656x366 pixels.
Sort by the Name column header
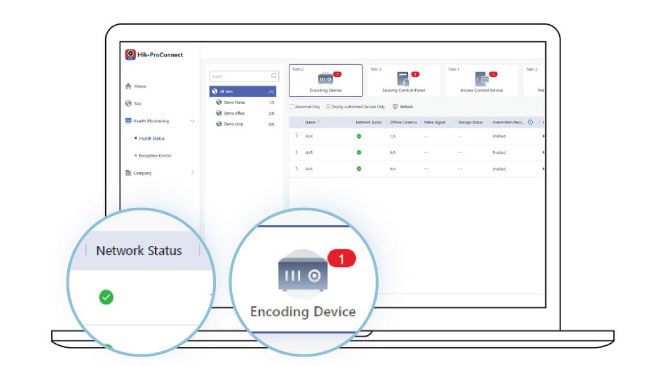(x=312, y=122)
